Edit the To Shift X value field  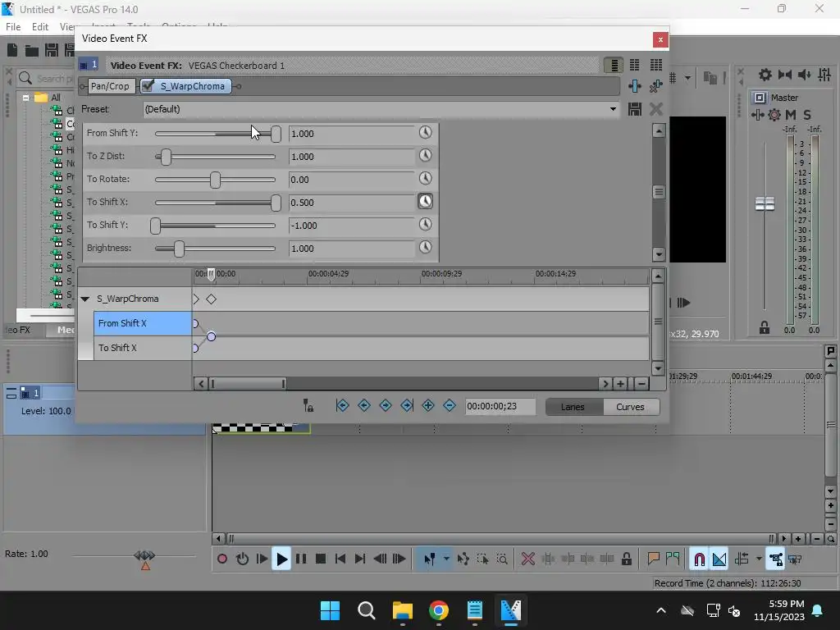(x=351, y=203)
